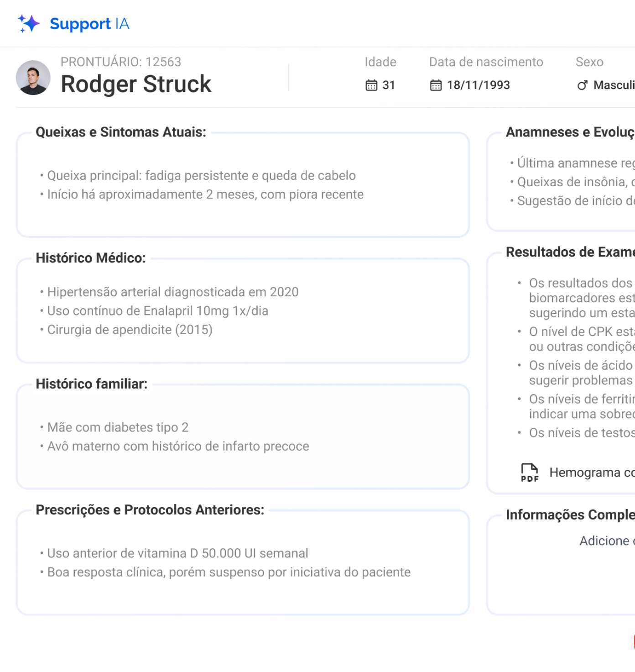Click the calendar icon next to age 31
The image size is (635, 672).
[371, 85]
